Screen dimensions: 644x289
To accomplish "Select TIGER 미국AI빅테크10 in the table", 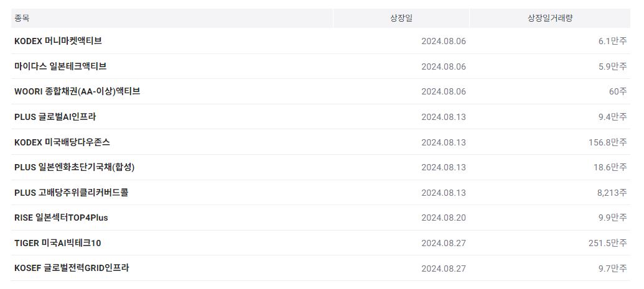I will click(57, 243).
